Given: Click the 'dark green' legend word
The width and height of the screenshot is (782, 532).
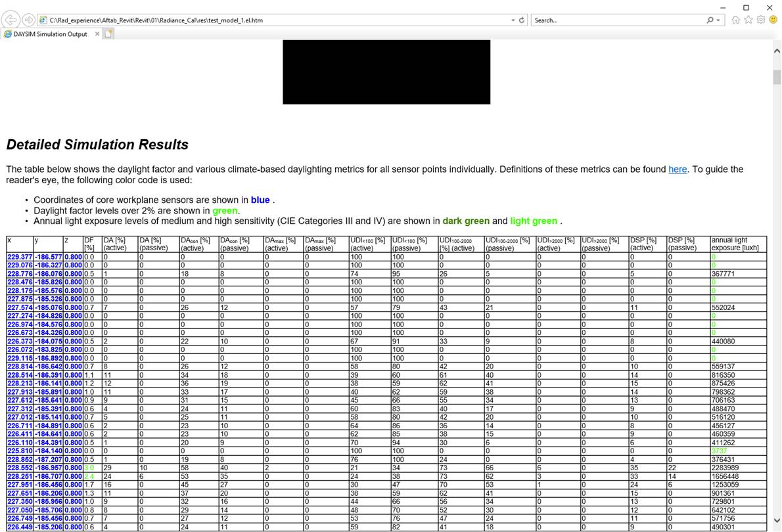Looking at the screenshot, I should 466,221.
